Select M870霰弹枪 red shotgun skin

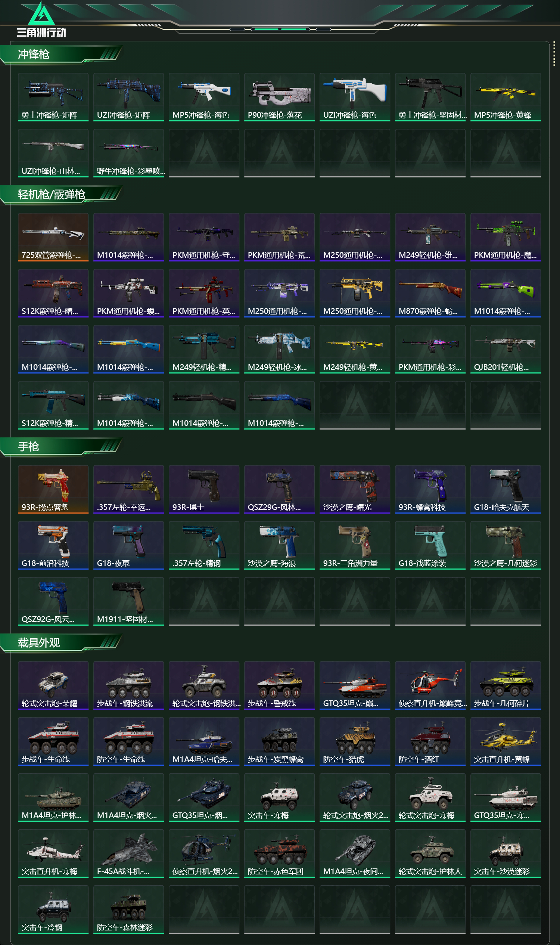click(430, 293)
